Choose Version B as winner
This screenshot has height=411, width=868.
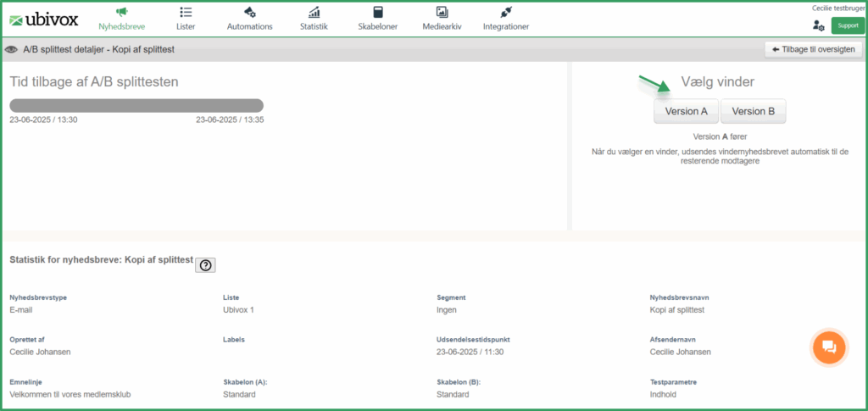point(754,111)
